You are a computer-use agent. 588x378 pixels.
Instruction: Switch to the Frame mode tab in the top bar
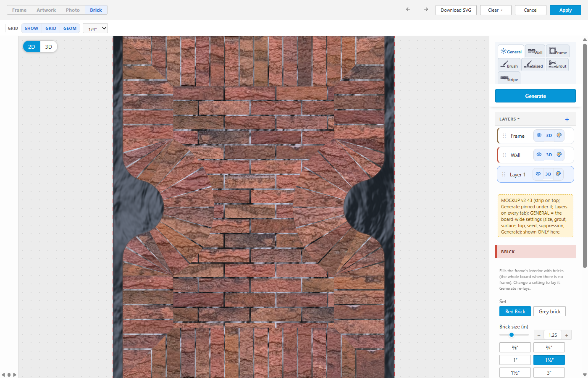point(19,10)
